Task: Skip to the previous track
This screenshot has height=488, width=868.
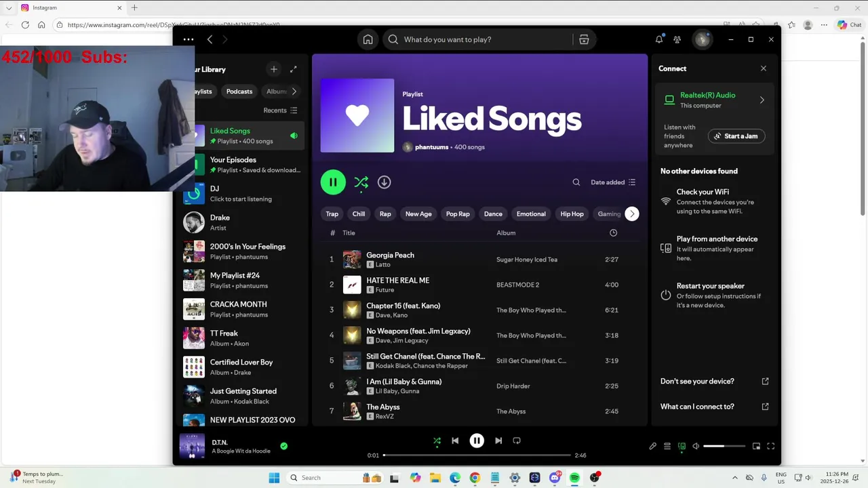Action: pos(455,441)
